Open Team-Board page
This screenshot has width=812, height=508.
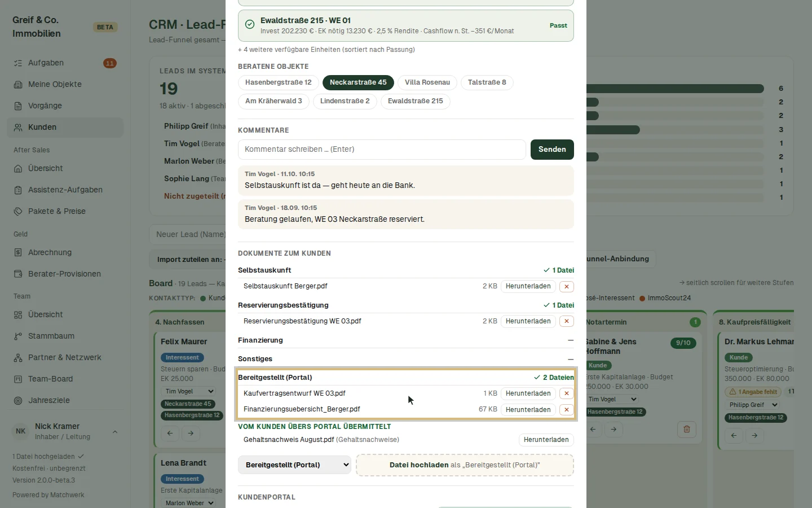click(65, 379)
